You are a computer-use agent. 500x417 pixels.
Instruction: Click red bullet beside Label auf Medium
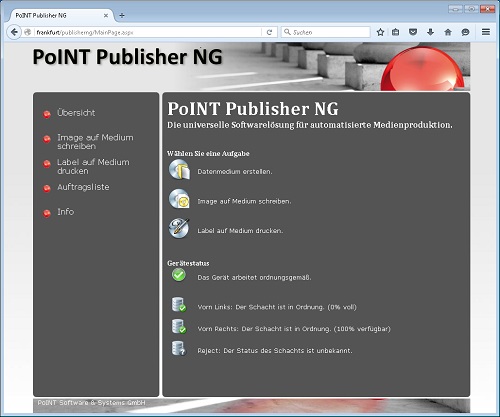pyautogui.click(x=47, y=164)
